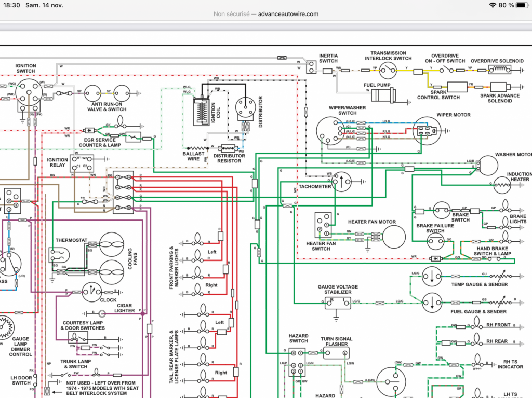Select the Hazard Switch block
Screen dimensions: 532x398
pos(297,362)
